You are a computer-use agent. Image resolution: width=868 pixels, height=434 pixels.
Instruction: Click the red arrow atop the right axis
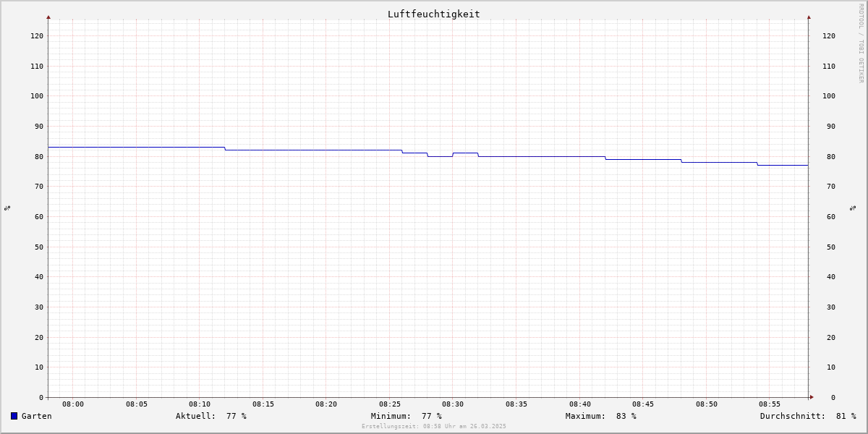tap(809, 17)
